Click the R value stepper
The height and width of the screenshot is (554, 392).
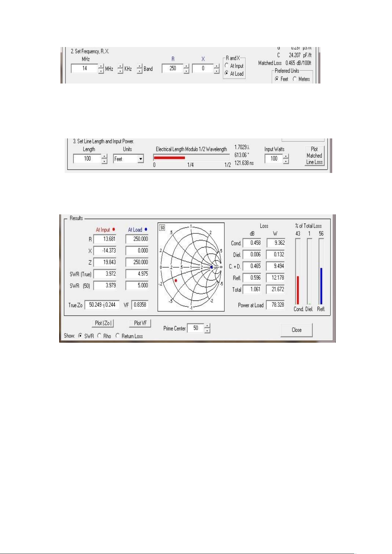coord(186,69)
